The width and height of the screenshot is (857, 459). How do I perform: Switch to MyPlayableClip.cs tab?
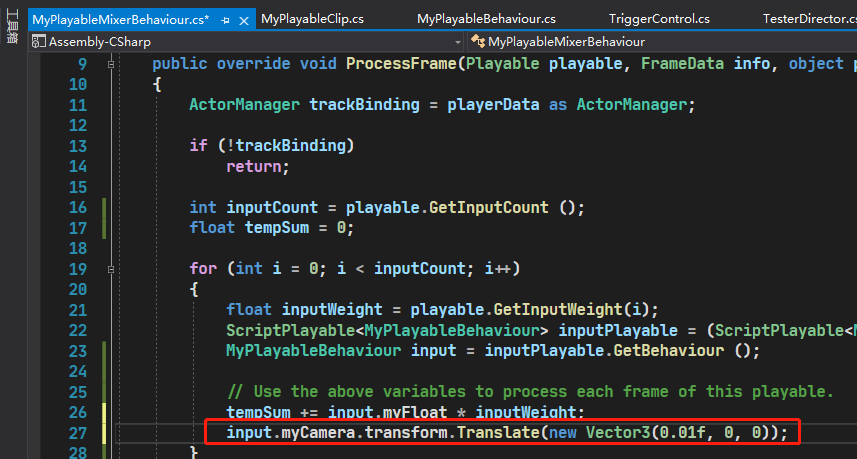[312, 19]
